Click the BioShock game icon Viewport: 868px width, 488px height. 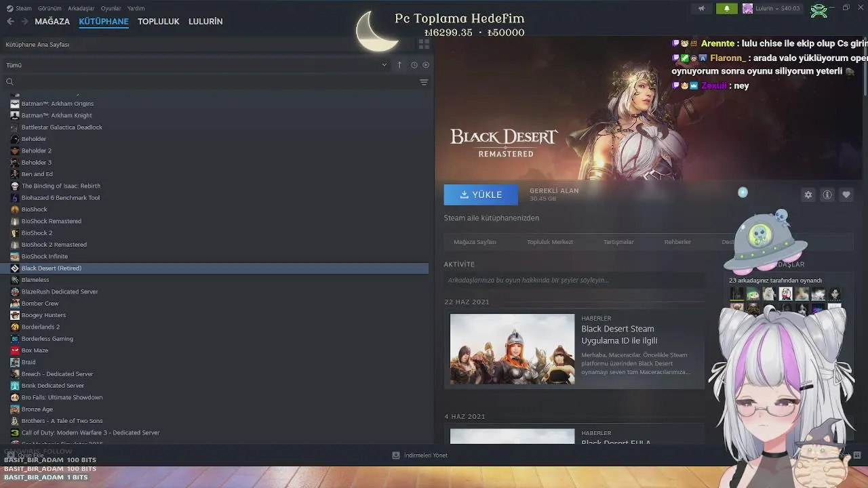(15, 209)
